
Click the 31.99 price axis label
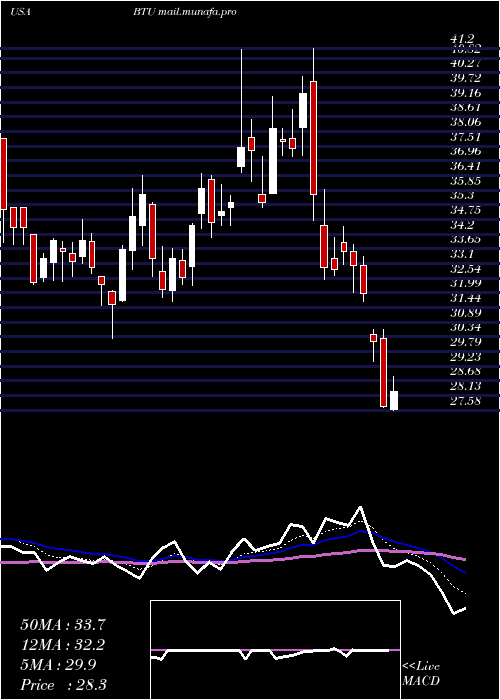(x=465, y=283)
